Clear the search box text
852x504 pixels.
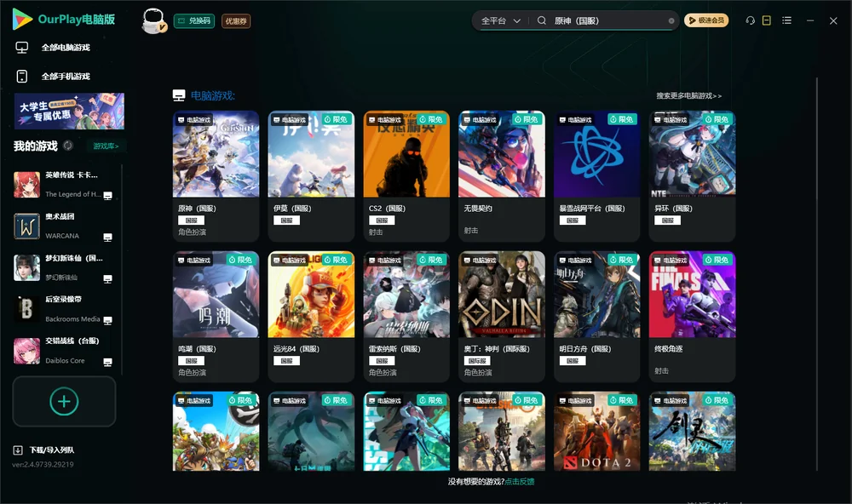[671, 21]
